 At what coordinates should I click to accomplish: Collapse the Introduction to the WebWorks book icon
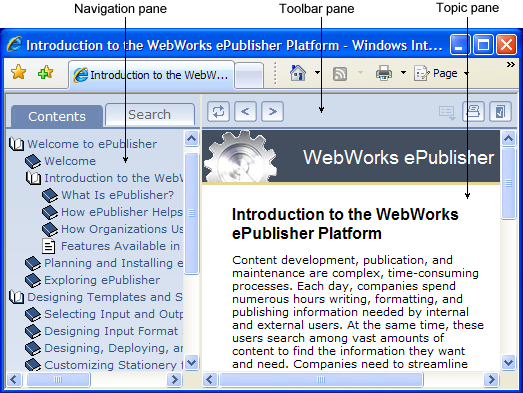[33, 178]
